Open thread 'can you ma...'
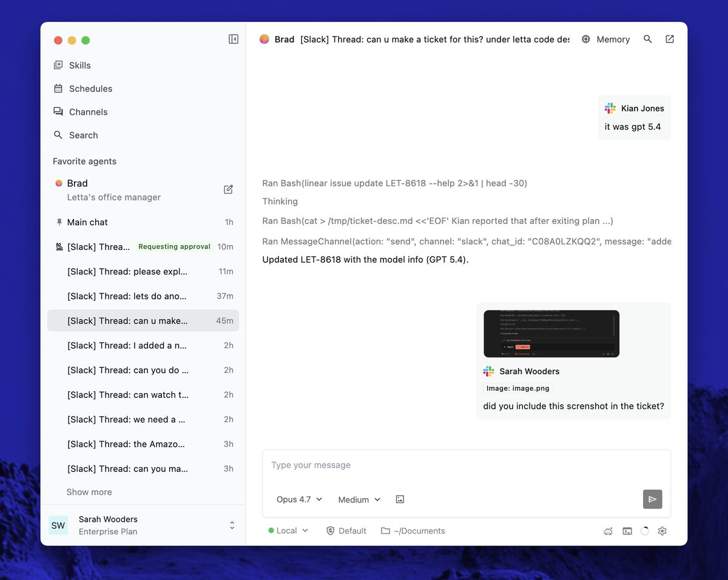 coord(143,469)
